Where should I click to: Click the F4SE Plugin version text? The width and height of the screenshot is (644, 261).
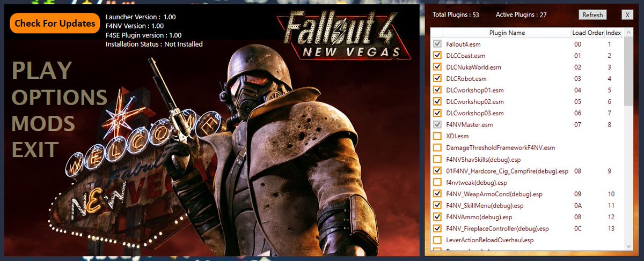pos(143,35)
